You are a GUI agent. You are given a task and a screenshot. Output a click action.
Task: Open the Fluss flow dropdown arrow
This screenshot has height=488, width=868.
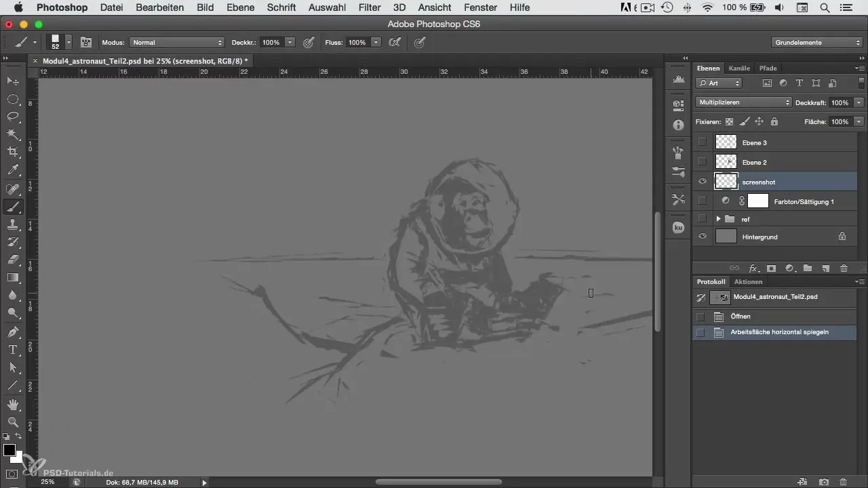[x=376, y=42]
